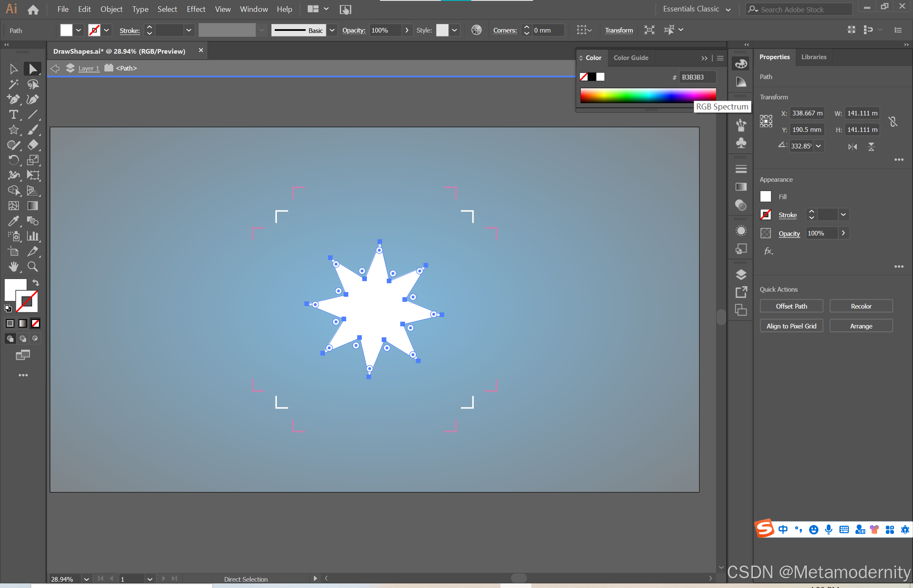Screen dimensions: 913x588
Task: Click the Offset Path button
Action: [x=791, y=306]
